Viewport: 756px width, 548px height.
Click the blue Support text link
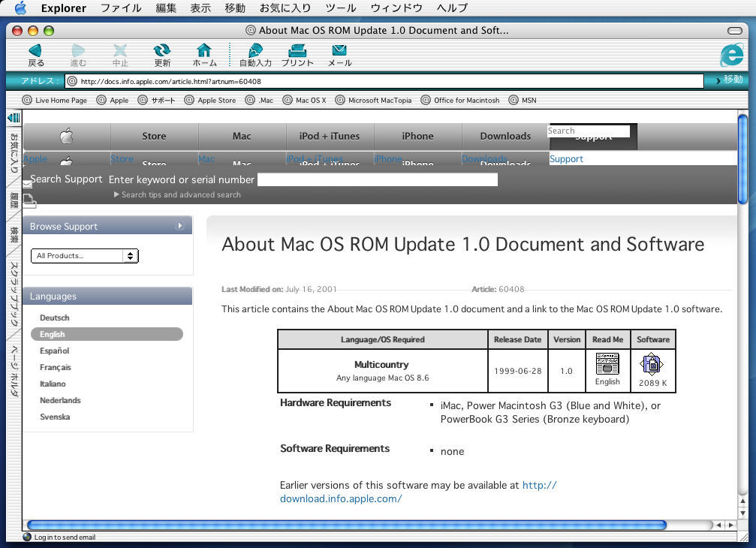pos(566,159)
